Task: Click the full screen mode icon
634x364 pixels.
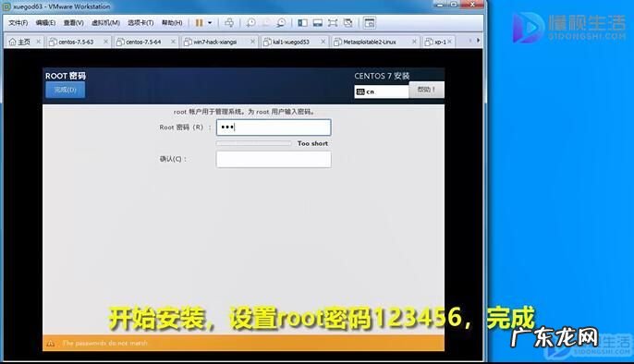Action: point(333,23)
